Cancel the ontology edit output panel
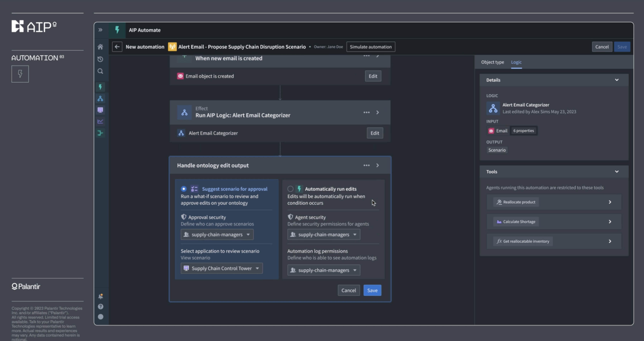Viewport: 644px width, 341px height. (x=349, y=290)
